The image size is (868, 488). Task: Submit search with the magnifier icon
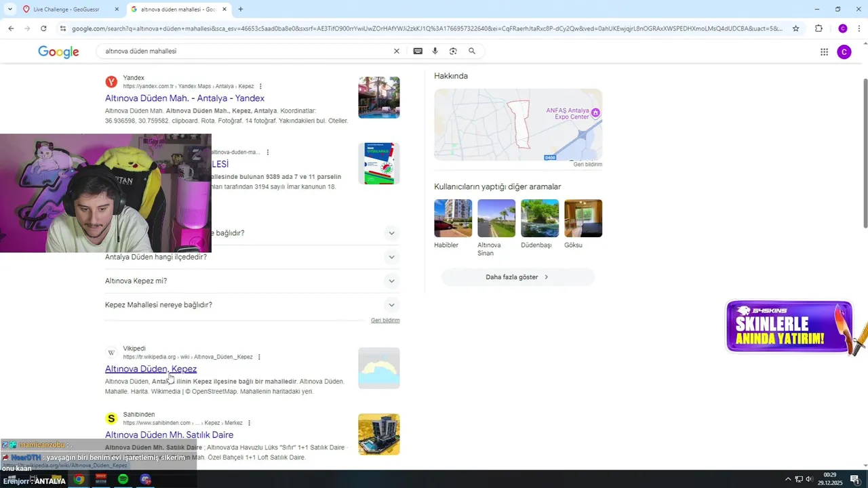point(472,51)
